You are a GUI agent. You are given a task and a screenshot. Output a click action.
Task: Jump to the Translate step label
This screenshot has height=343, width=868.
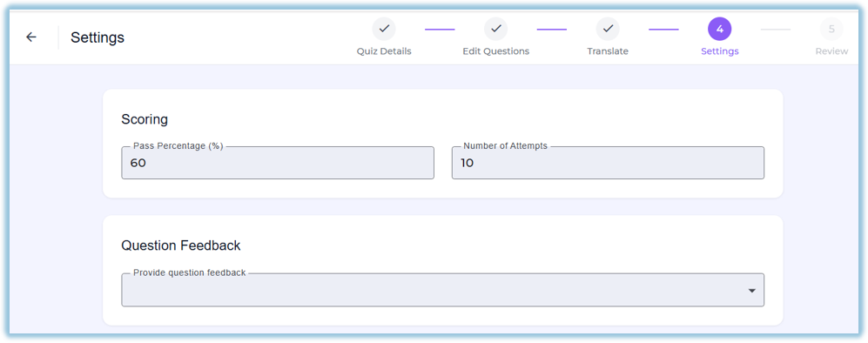pyautogui.click(x=608, y=51)
